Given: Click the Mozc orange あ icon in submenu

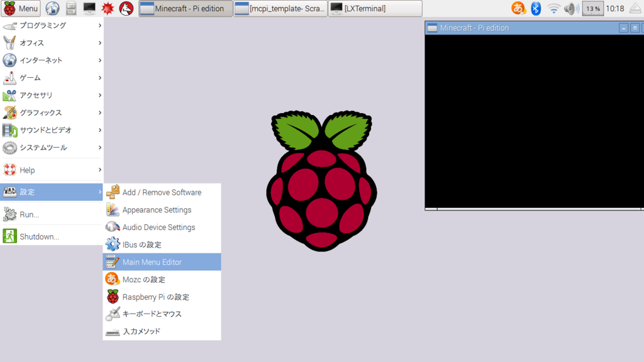Looking at the screenshot, I should tap(113, 279).
